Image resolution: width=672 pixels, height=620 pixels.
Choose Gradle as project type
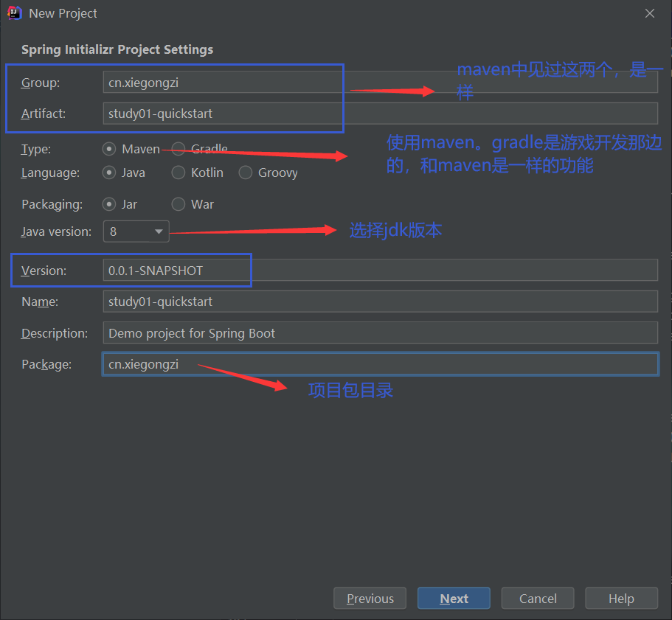click(179, 149)
